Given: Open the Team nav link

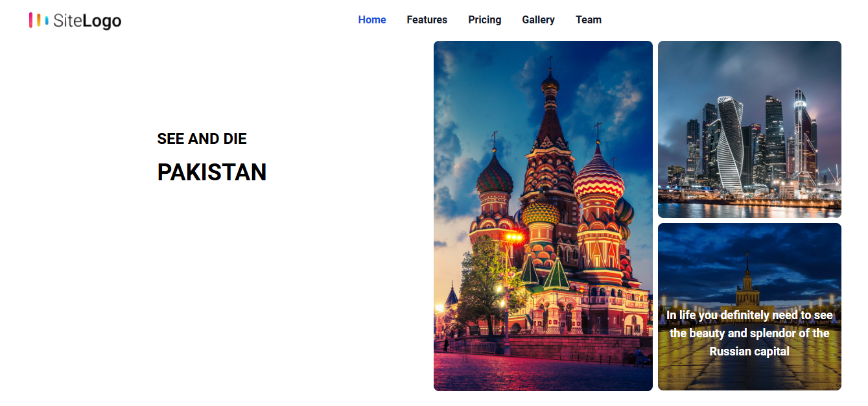Looking at the screenshot, I should point(589,20).
